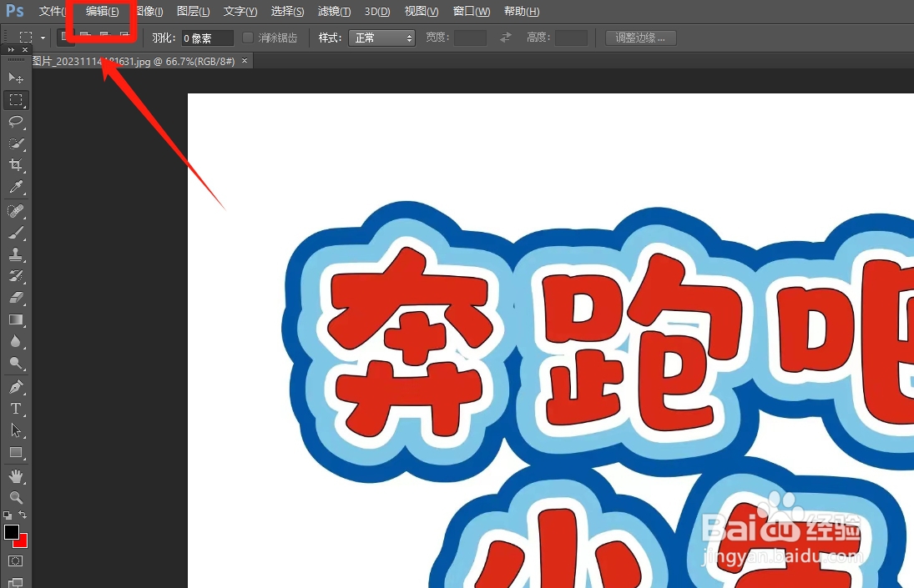914x588 pixels.
Task: Select the Gradient tool
Action: click(x=16, y=319)
